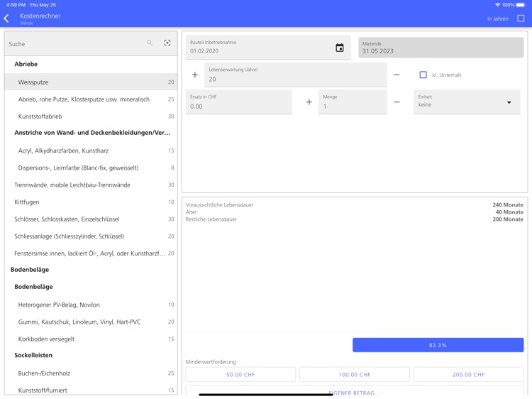Select the Abriebe category header
Viewport: 532px width, 399px height.
[91, 64]
